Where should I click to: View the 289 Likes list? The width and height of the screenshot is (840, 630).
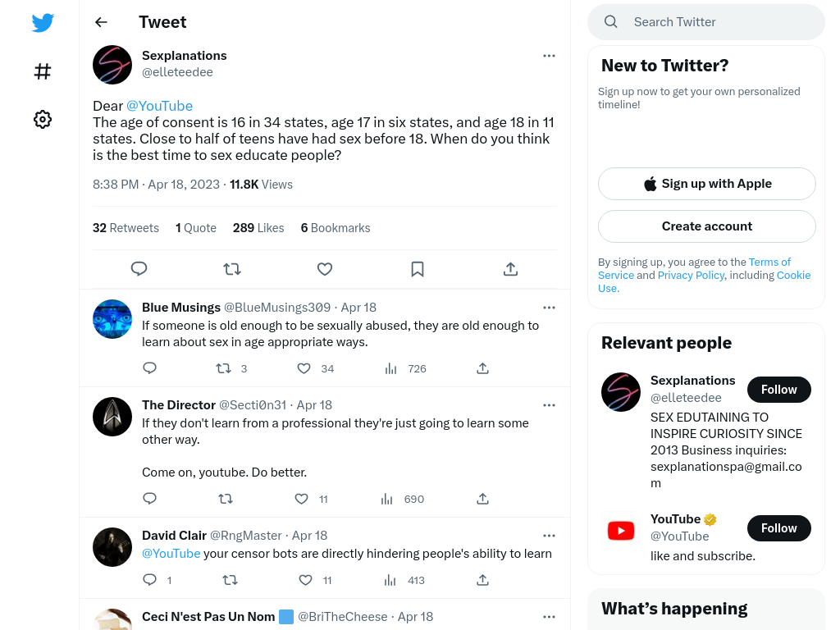(x=258, y=228)
